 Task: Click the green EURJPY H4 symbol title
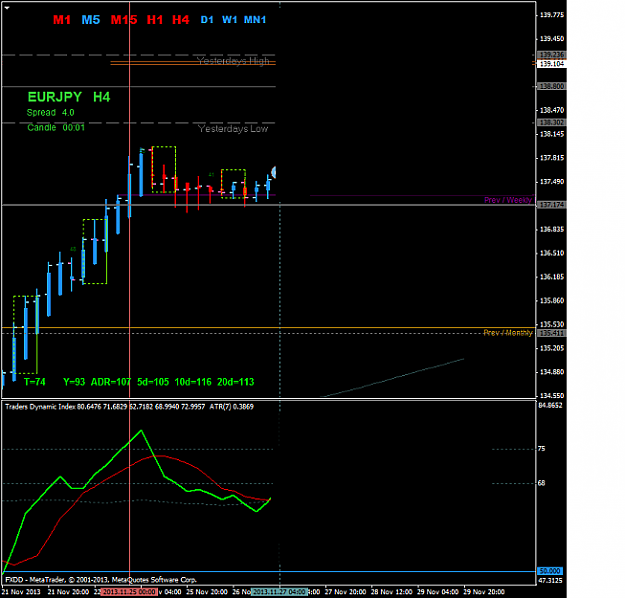[x=69, y=97]
